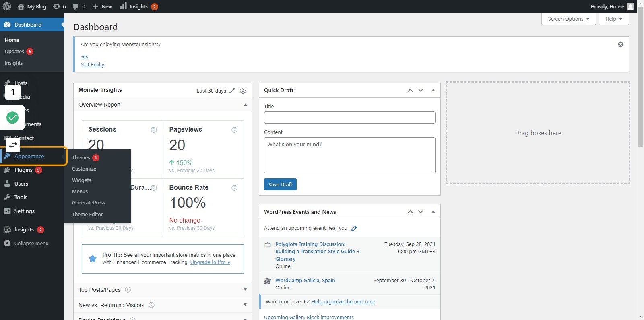This screenshot has height=320, width=644.
Task: Click the Quick Draft Title field
Action: [350, 118]
